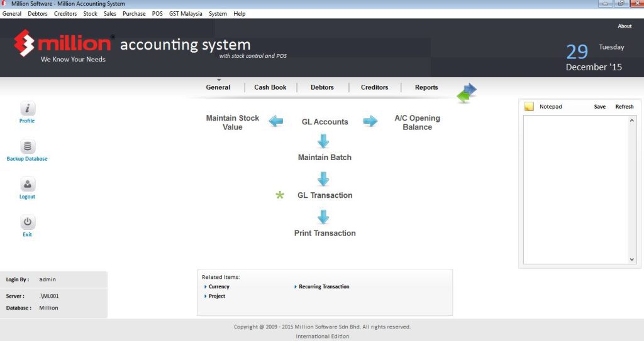Open the System menu
644x341 pixels.
[218, 14]
